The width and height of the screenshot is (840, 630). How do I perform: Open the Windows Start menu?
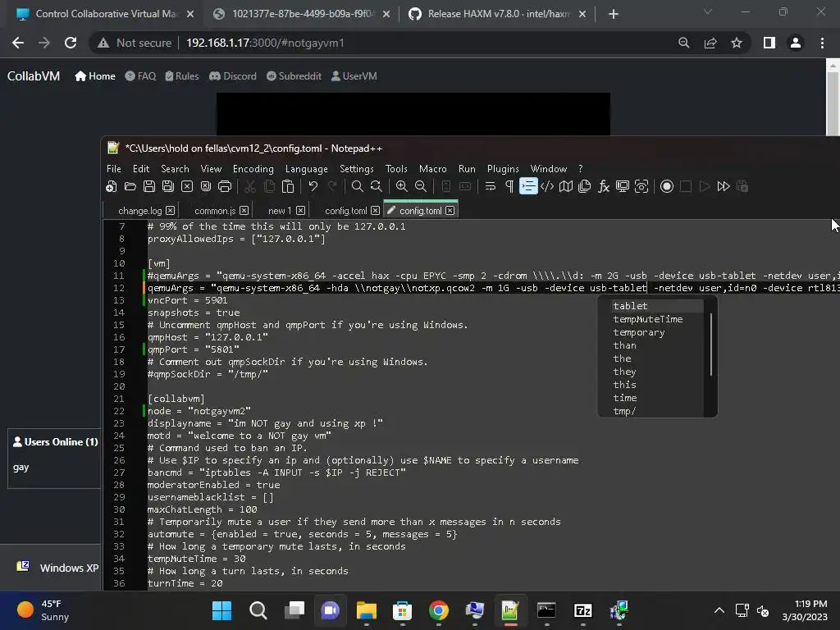(221, 610)
